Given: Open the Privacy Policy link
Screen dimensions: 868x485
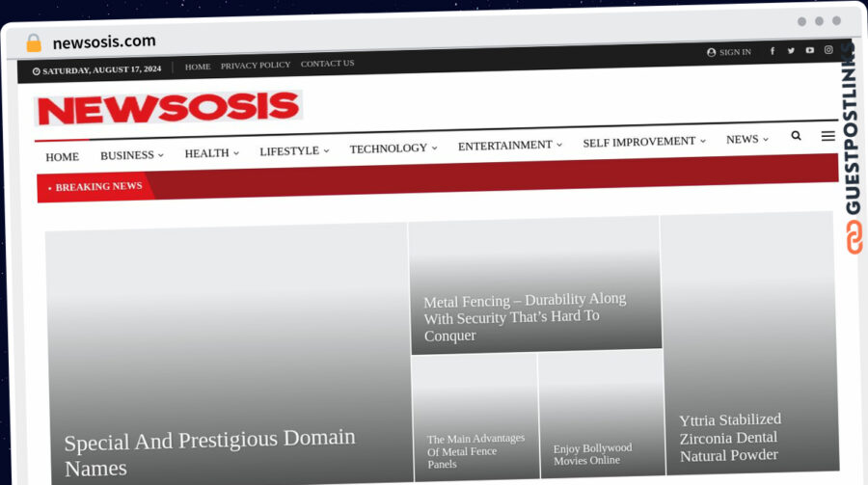Looking at the screenshot, I should (x=256, y=66).
